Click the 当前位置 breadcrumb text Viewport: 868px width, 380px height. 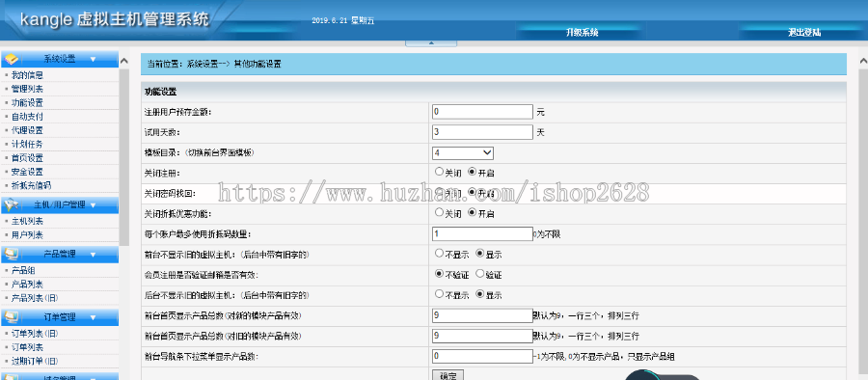click(x=214, y=65)
